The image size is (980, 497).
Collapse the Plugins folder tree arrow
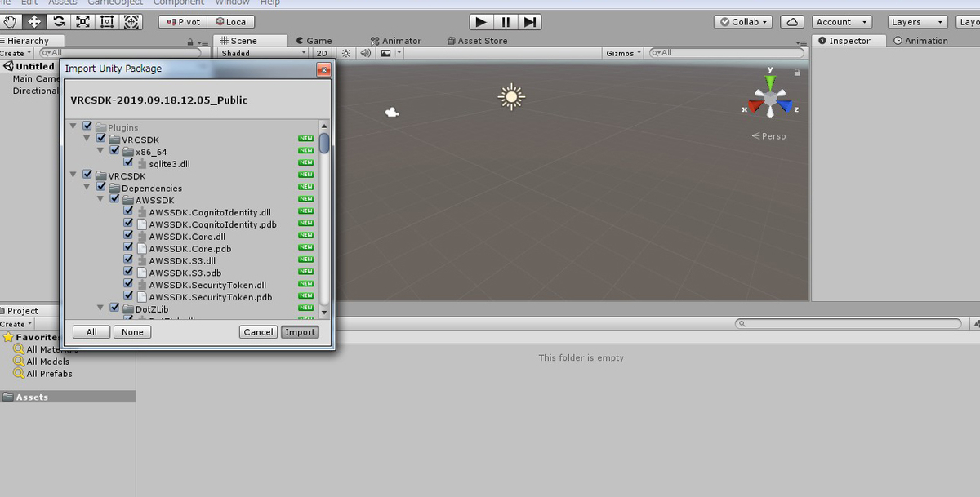click(73, 127)
